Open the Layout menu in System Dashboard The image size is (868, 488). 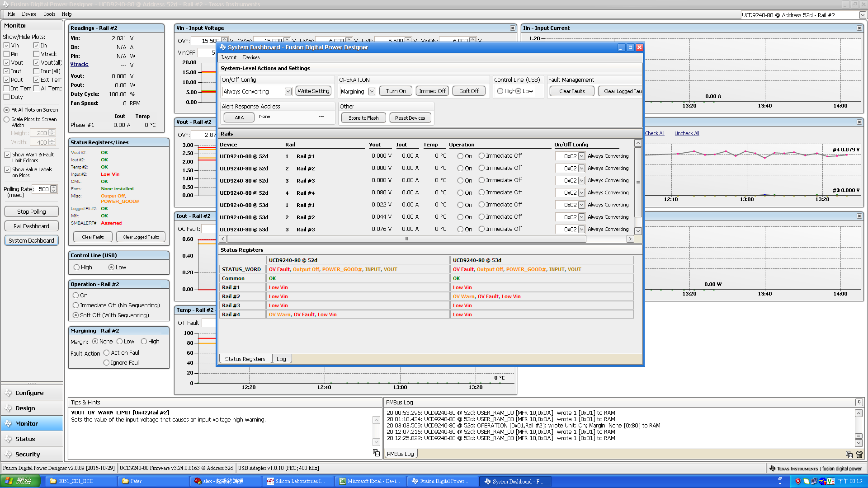point(229,57)
